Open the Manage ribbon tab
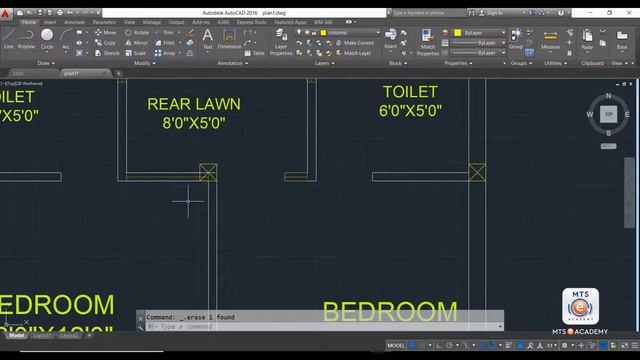Screen dimensions: 640x360 pyautogui.click(x=152, y=22)
